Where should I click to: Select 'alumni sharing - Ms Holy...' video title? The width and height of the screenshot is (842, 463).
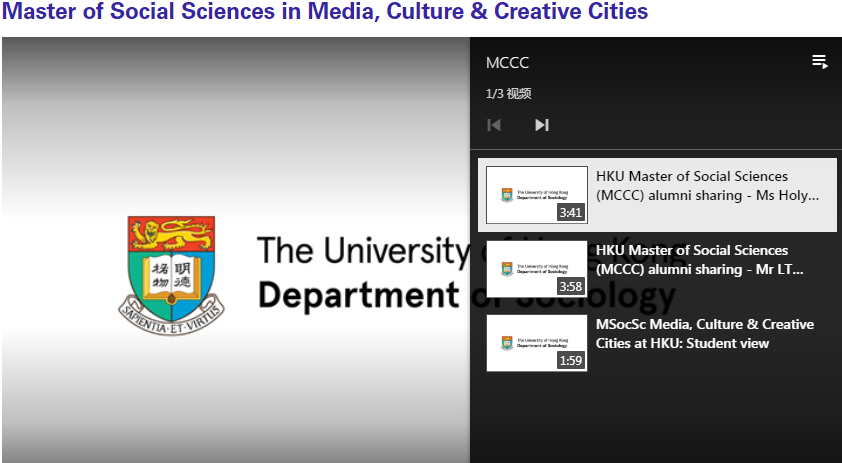click(707, 186)
